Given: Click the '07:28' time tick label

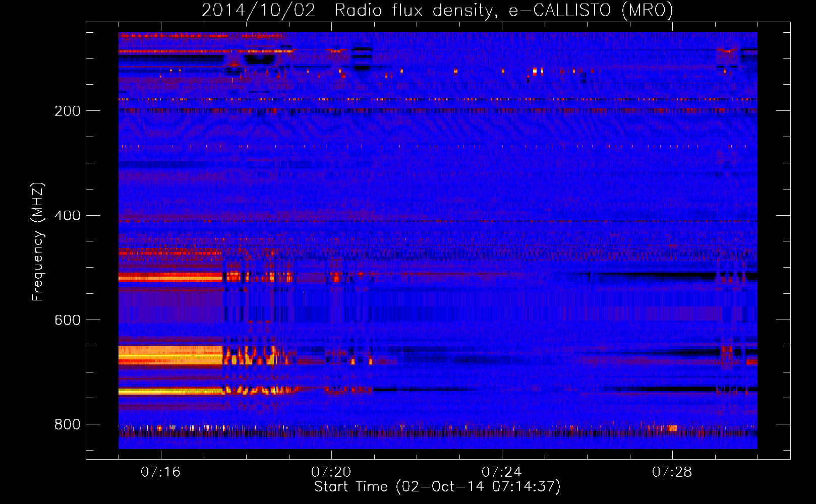Looking at the screenshot, I should [x=672, y=472].
